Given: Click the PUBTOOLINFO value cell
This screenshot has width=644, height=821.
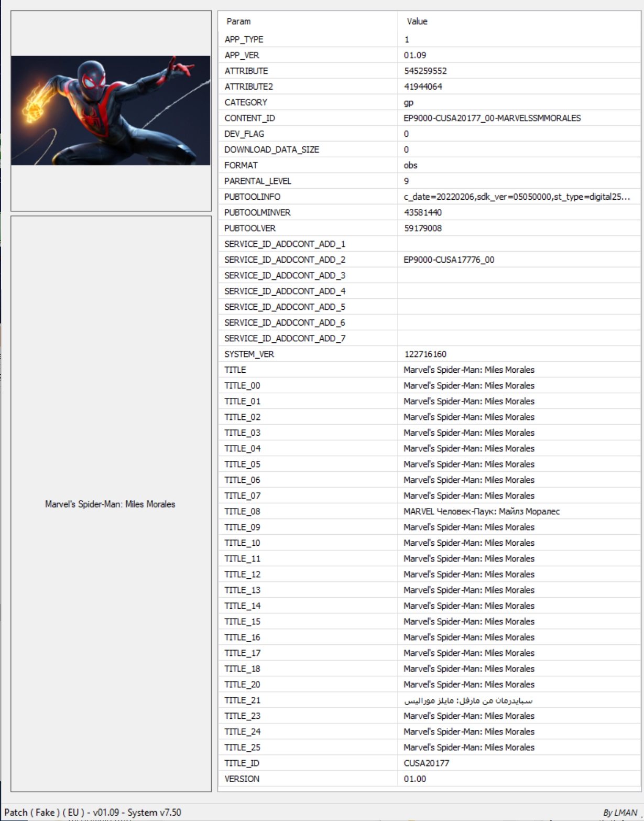Looking at the screenshot, I should coord(516,197).
